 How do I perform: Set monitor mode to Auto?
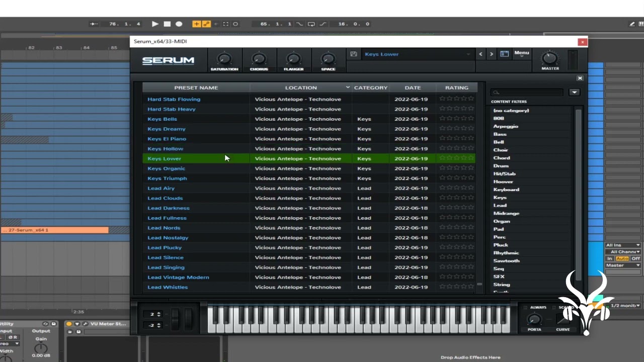tap(622, 258)
